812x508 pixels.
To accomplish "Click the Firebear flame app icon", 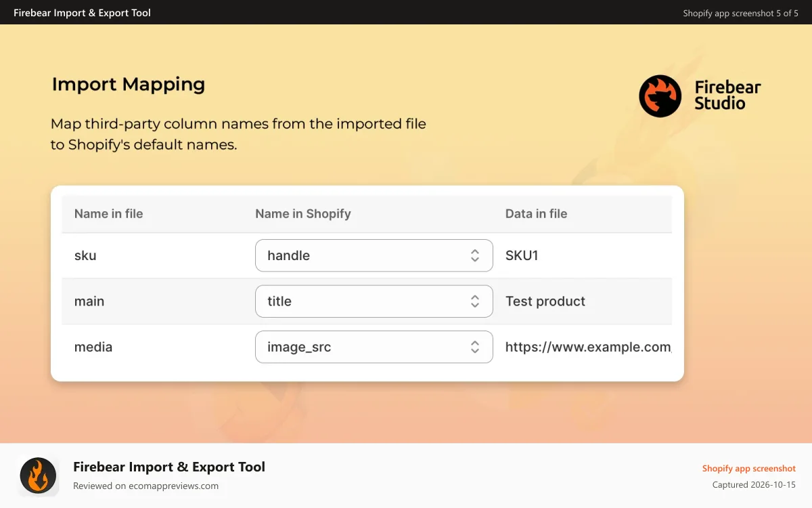I will coord(38,475).
